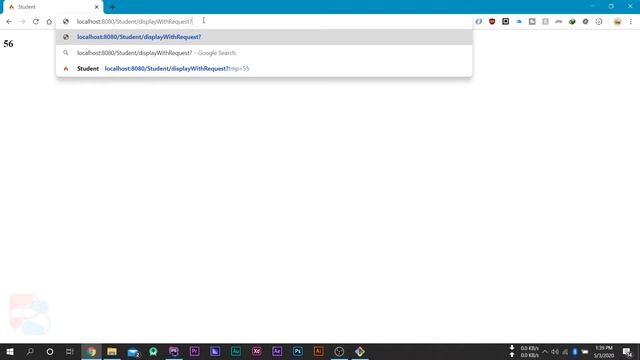Reload the current page

point(36,22)
